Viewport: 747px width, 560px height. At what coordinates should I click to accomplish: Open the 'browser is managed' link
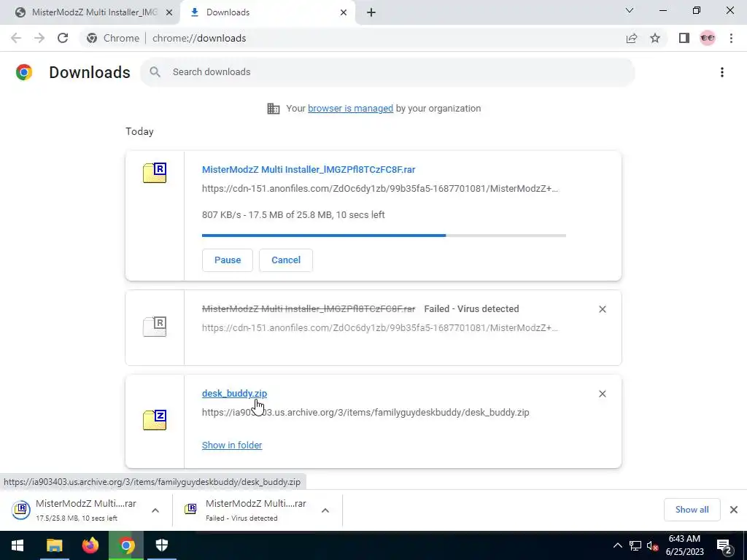point(351,109)
